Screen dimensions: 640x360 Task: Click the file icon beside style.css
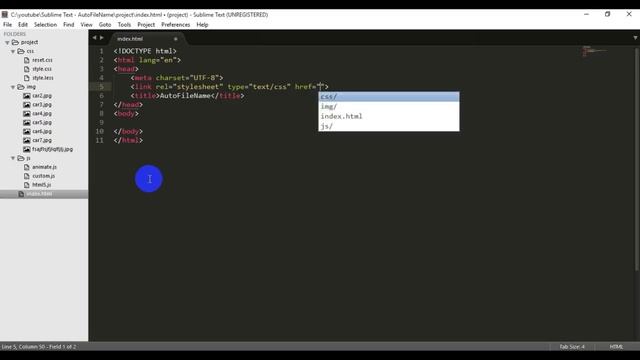(x=27, y=69)
